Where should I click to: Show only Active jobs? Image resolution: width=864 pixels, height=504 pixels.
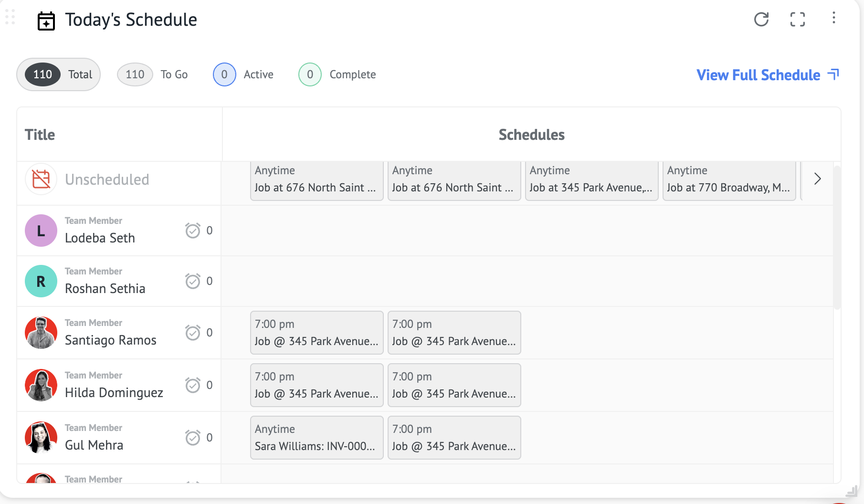click(243, 74)
